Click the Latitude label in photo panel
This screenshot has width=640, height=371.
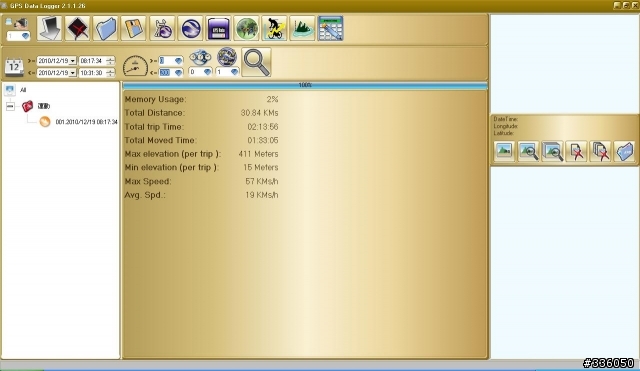click(504, 133)
